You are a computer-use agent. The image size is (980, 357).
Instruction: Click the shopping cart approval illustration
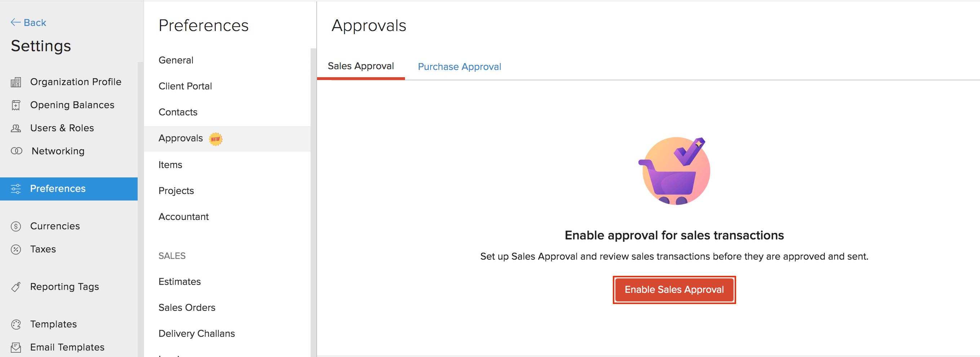coord(674,171)
